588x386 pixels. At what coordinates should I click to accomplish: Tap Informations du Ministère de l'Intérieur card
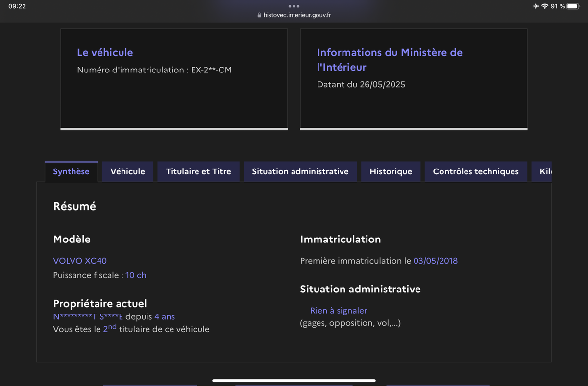(414, 78)
